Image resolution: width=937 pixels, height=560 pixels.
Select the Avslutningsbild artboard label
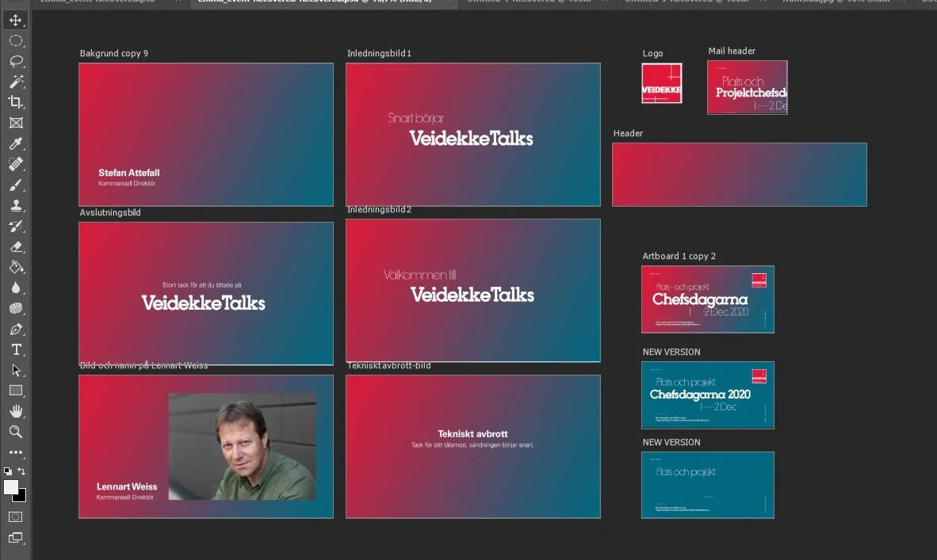(110, 212)
